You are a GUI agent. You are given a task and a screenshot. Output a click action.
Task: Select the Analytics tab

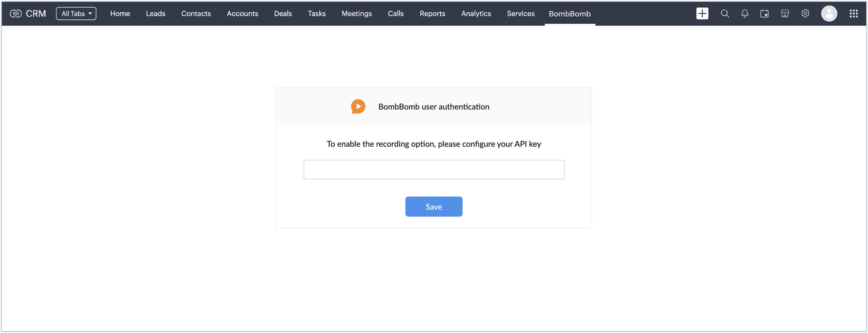(476, 13)
